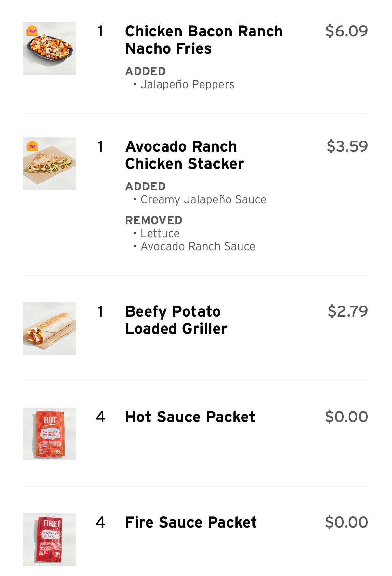The width and height of the screenshot is (392, 576).
Task: Click the Beefy Potato Loaded Griller photo
Action: 50,328
